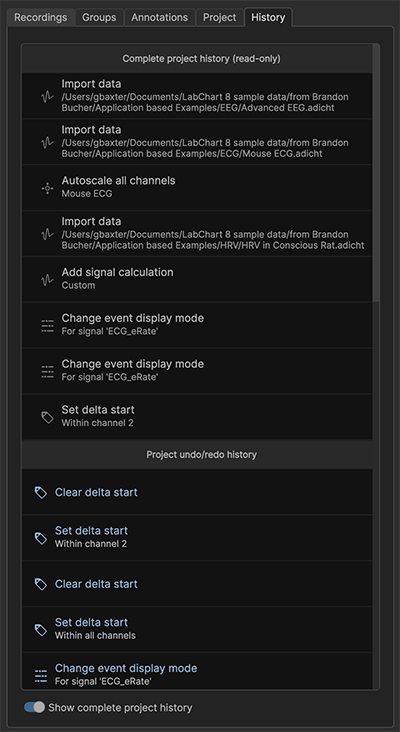The width and height of the screenshot is (400, 732).
Task: Click waveform icon next to Add signal calculation
Action: (x=47, y=280)
